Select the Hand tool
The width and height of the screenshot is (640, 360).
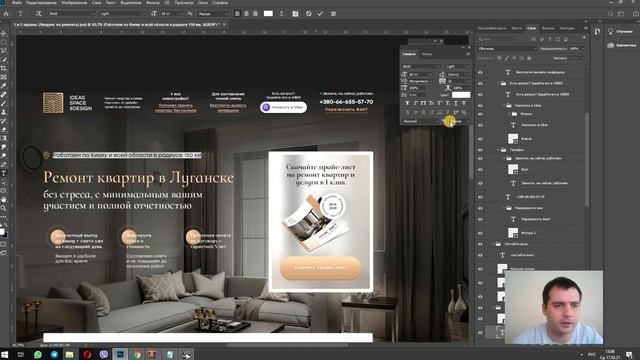point(4,200)
